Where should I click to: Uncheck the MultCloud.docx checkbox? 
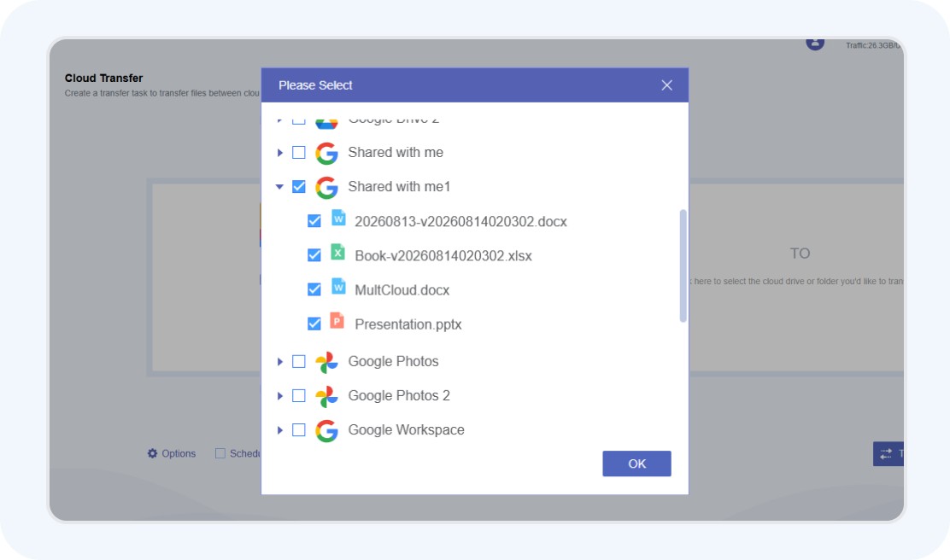[314, 289]
